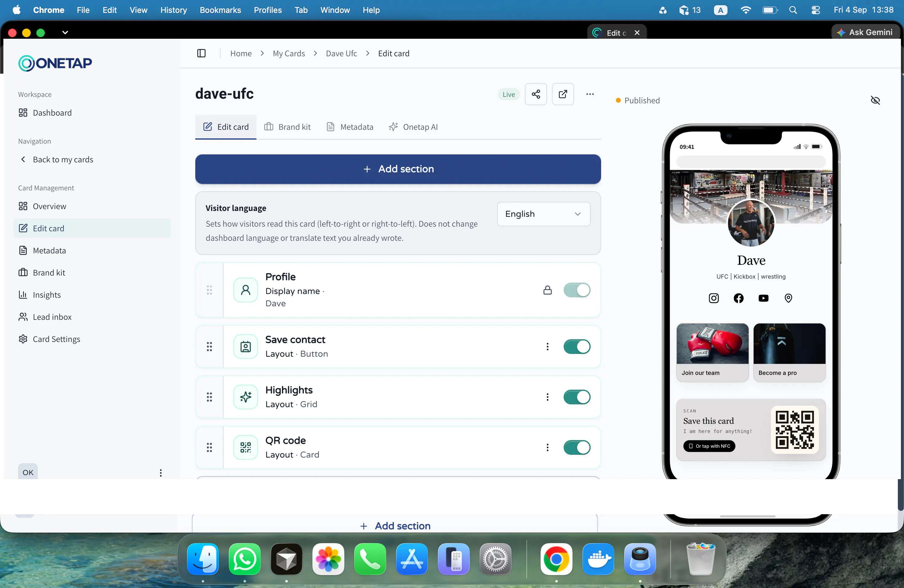Switch to the Metadata tab

[x=350, y=127]
